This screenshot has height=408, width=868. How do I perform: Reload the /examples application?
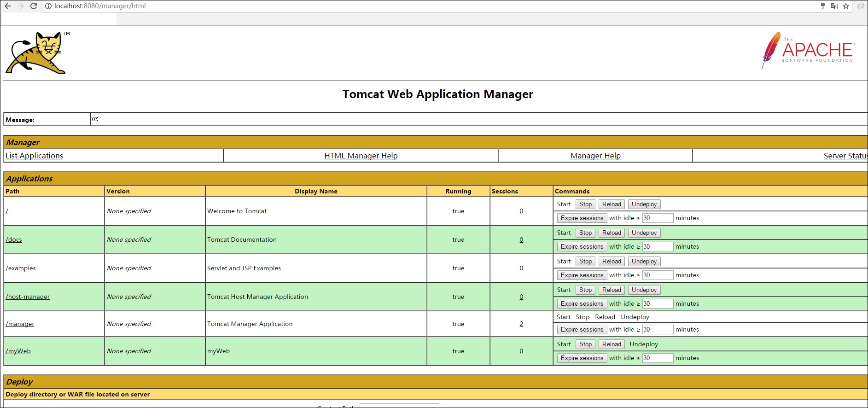pos(612,261)
